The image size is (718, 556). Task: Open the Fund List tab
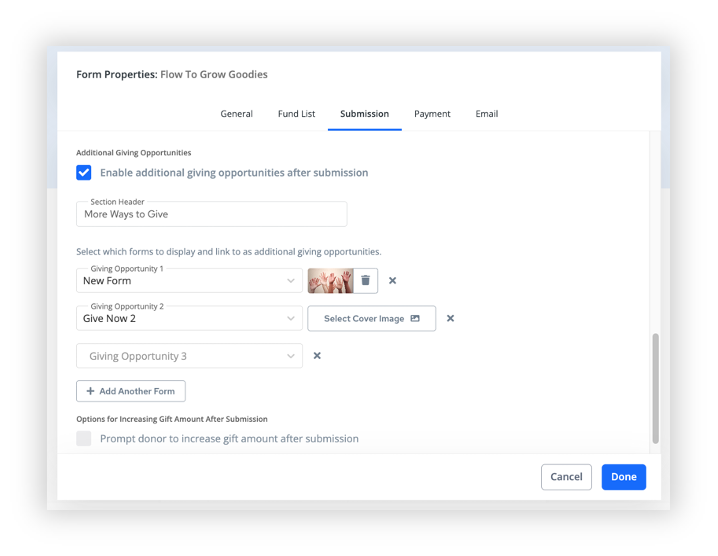pyautogui.click(x=296, y=114)
